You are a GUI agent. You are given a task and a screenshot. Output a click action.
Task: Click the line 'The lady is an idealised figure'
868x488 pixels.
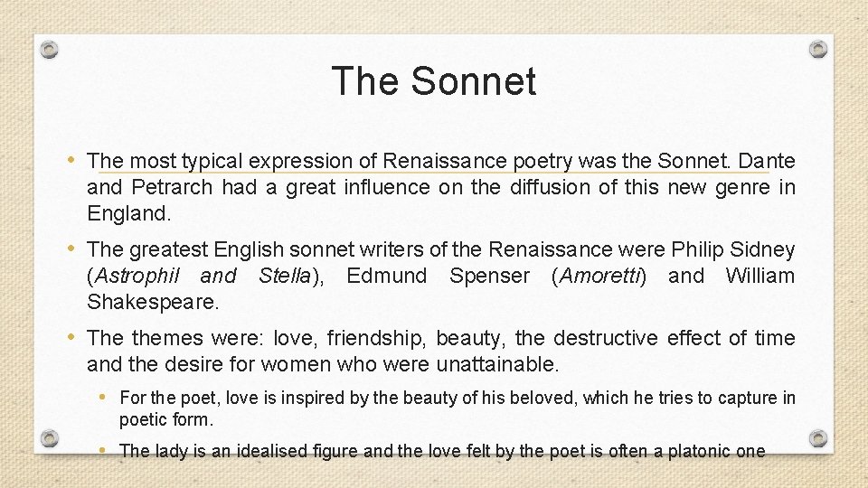[x=442, y=450]
